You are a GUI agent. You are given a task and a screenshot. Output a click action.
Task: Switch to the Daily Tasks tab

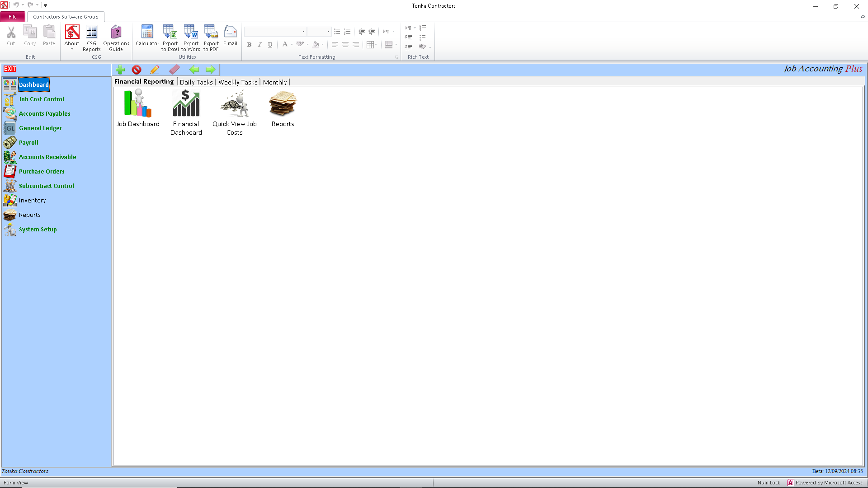196,82
